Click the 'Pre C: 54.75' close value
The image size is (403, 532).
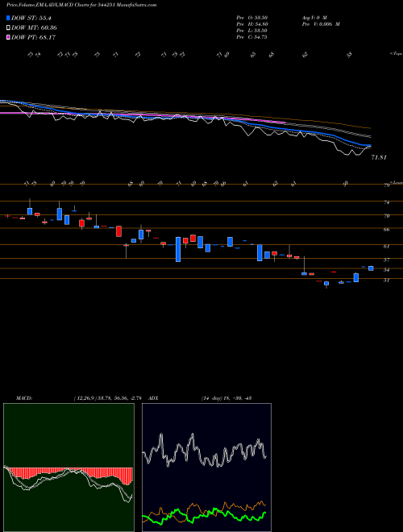251,37
